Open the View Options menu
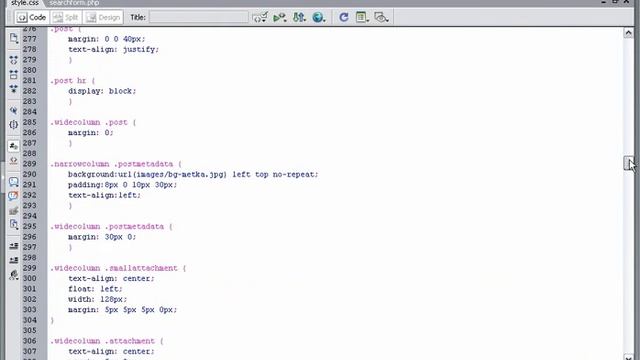 point(362,18)
